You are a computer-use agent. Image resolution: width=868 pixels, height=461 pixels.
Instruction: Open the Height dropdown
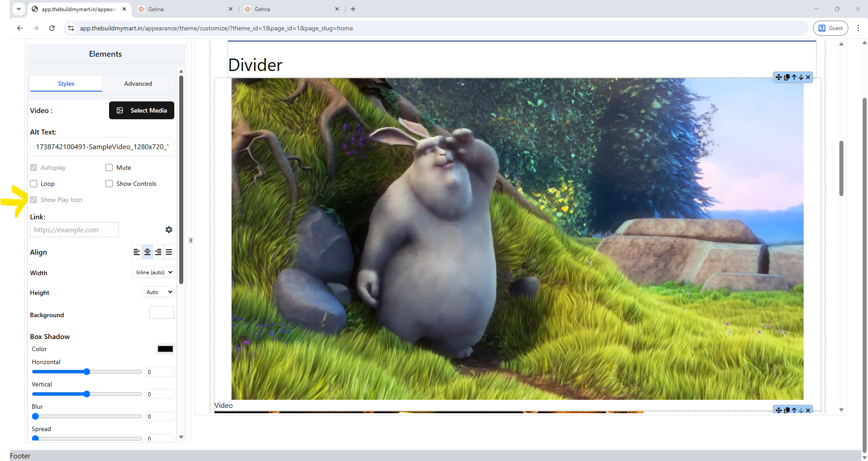tap(158, 292)
